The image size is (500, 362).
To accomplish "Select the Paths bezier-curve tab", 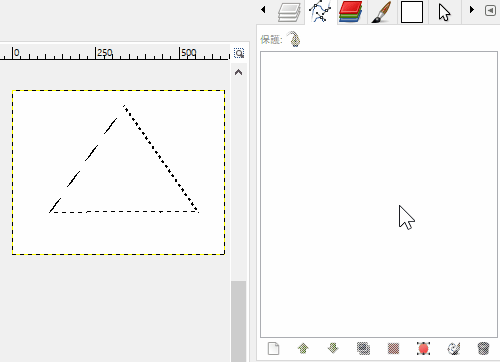I will (320, 12).
